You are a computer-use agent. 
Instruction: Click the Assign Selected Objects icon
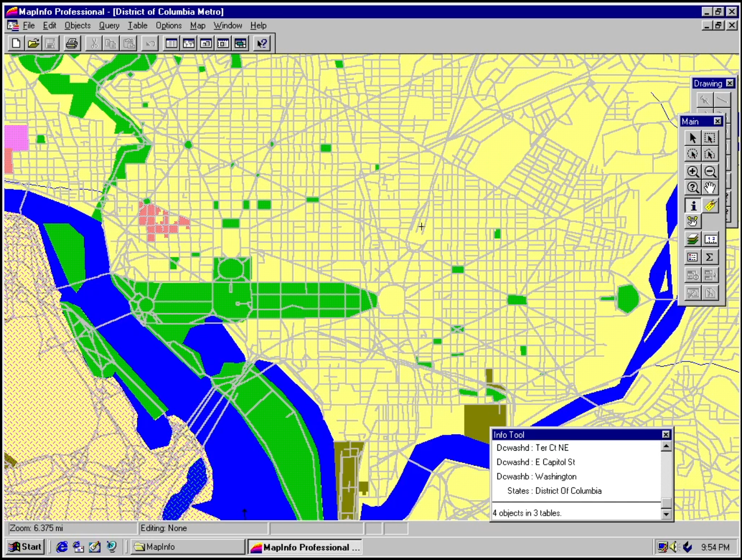710,275
